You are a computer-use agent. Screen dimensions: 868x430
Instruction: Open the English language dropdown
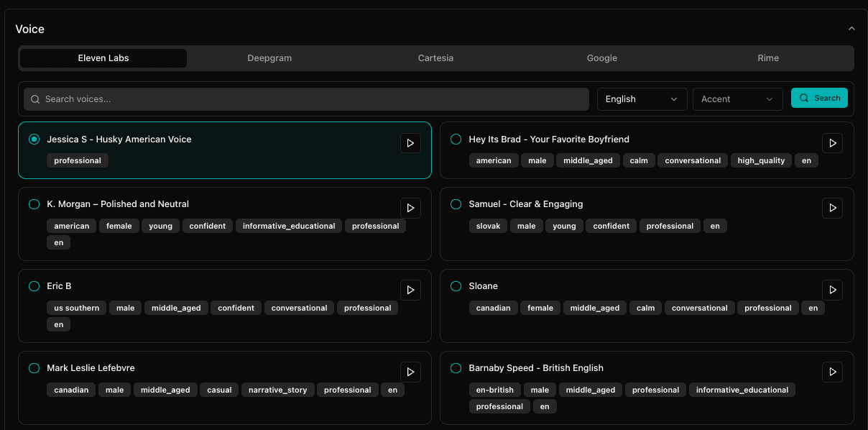click(x=642, y=99)
